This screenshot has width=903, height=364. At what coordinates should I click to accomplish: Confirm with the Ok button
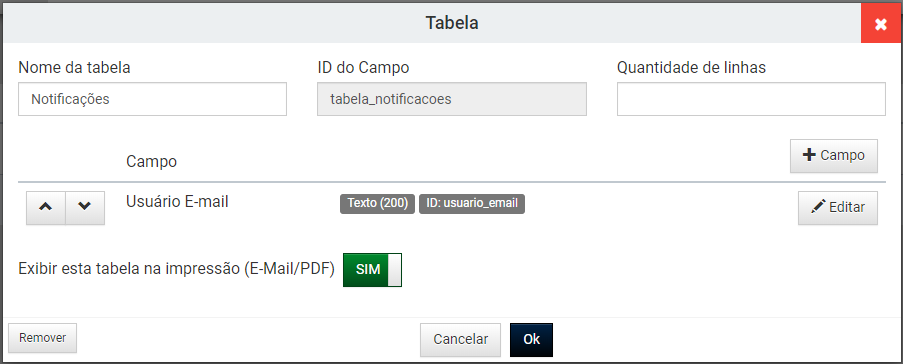click(x=532, y=340)
